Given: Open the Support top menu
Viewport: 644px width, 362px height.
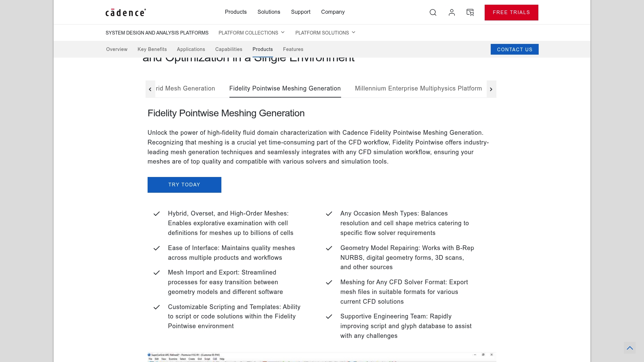Looking at the screenshot, I should [301, 12].
